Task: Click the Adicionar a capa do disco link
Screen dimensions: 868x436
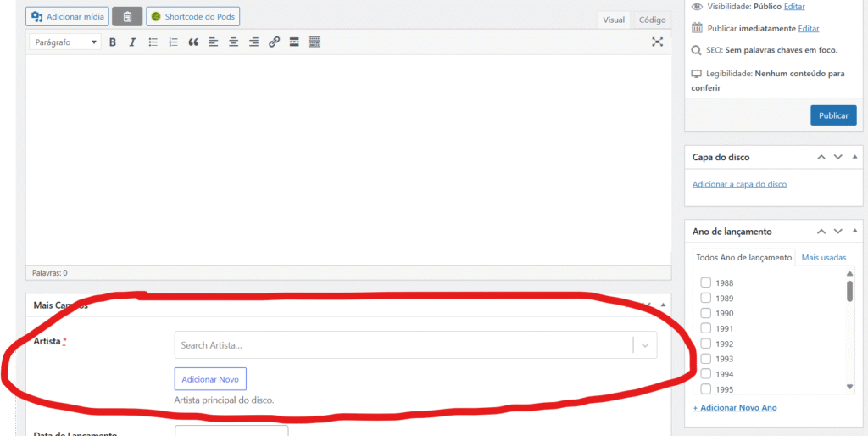Action: pyautogui.click(x=739, y=184)
